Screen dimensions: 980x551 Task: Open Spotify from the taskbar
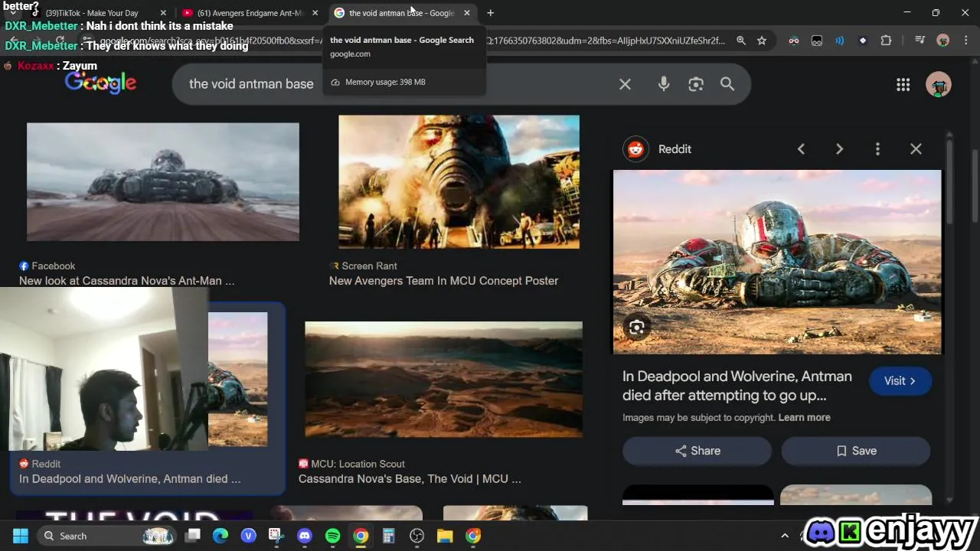(x=332, y=536)
